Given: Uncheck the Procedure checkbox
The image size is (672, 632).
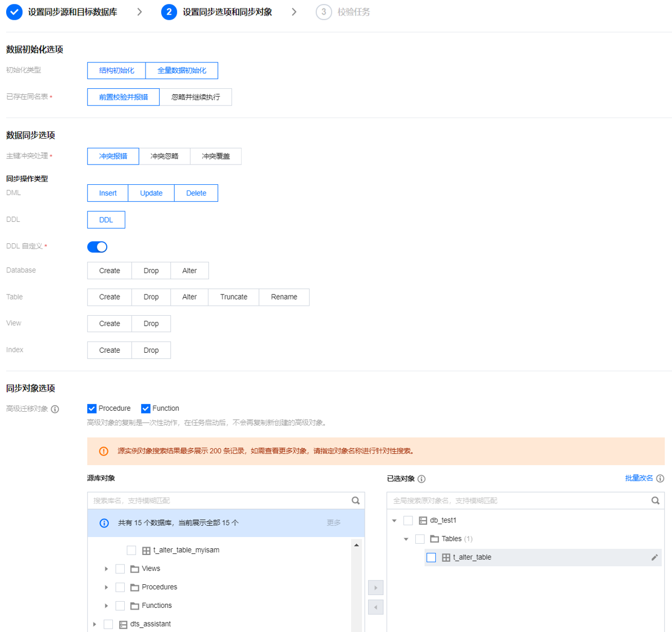Looking at the screenshot, I should click(92, 409).
